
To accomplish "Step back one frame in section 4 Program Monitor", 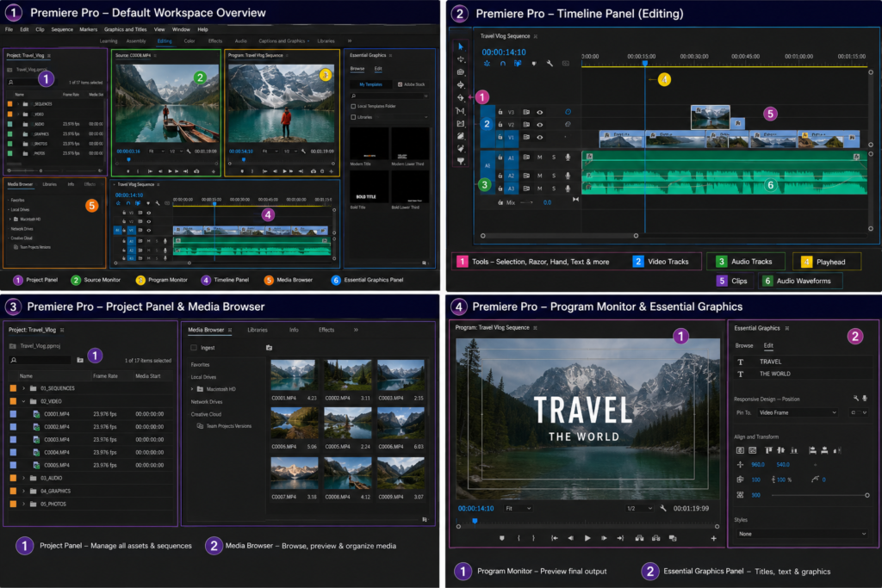I will (571, 538).
